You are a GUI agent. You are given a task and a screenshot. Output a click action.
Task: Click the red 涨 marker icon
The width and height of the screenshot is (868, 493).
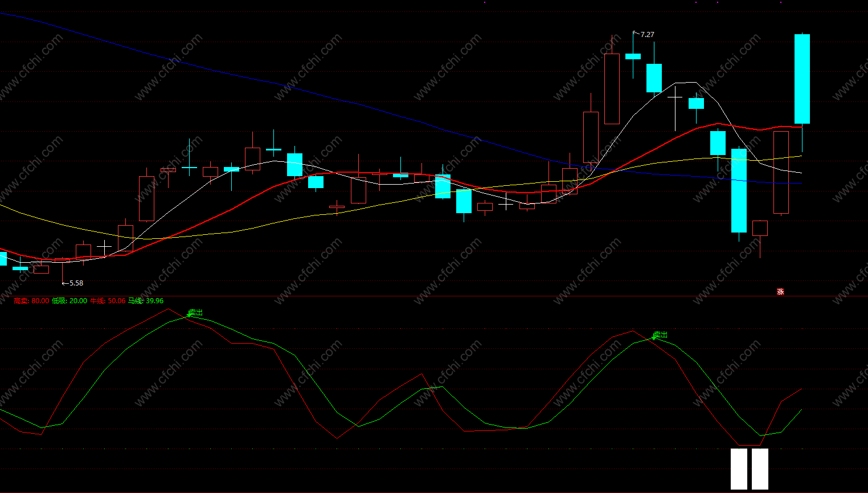(x=780, y=292)
